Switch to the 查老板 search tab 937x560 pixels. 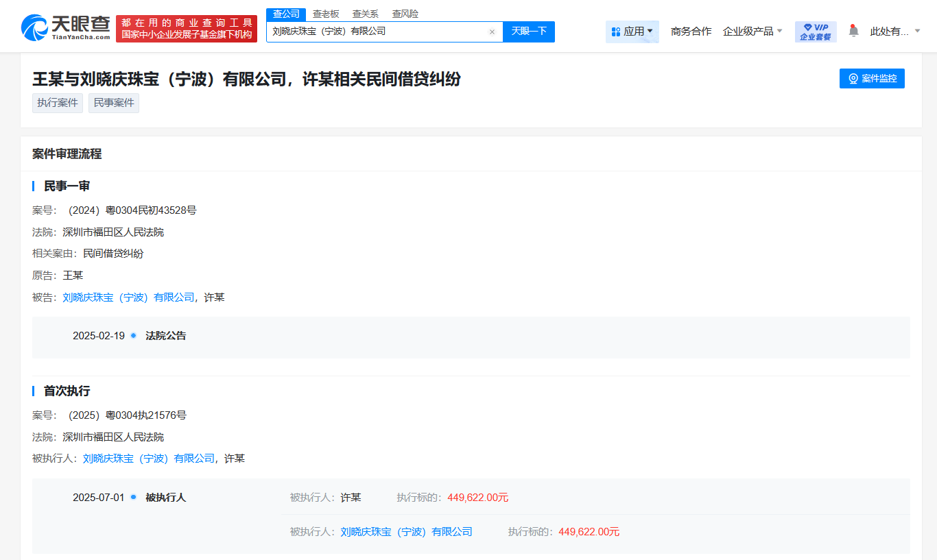click(326, 14)
